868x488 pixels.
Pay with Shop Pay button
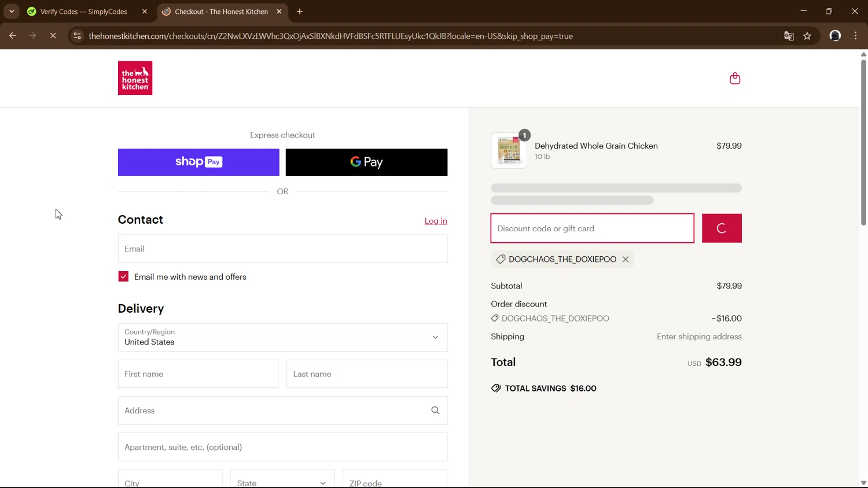(198, 162)
